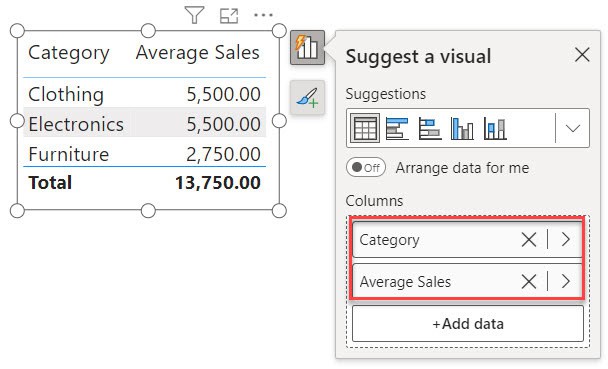Click the Electronics 5,500.00 value cell
Viewport: 608px width, 369px height.
click(x=224, y=124)
